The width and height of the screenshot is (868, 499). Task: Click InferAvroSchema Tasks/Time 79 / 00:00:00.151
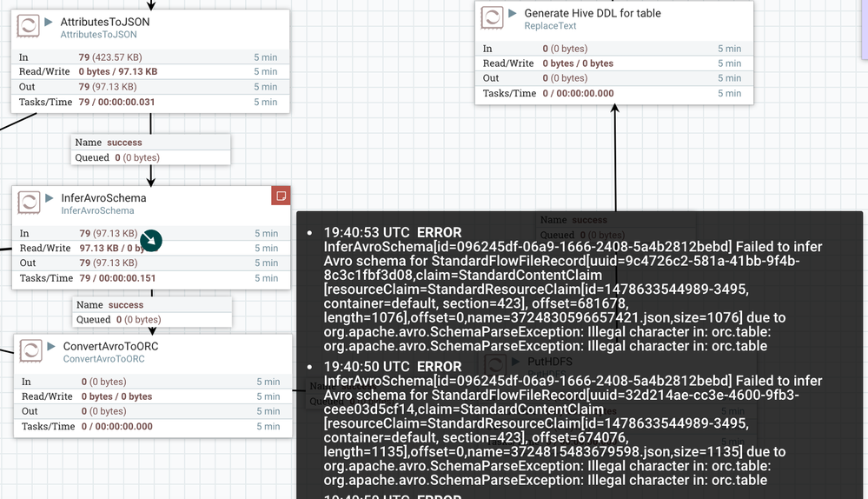pyautogui.click(x=117, y=278)
